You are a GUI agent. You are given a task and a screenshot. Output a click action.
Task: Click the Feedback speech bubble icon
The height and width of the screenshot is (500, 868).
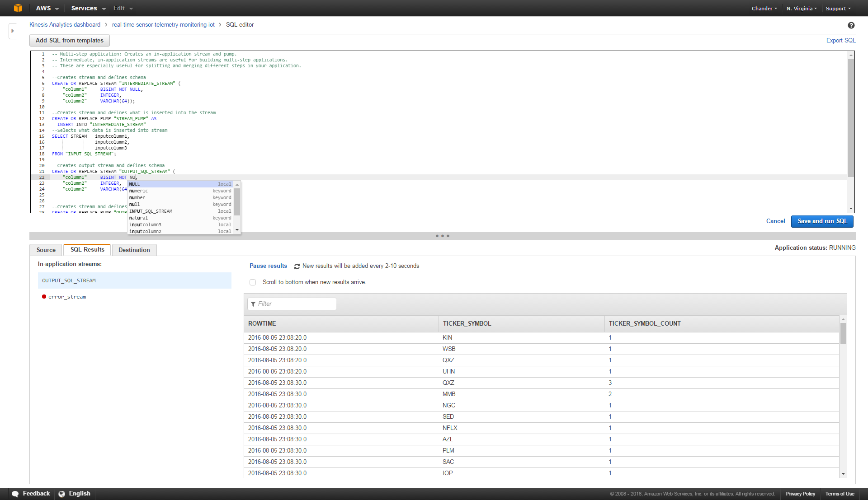15,493
